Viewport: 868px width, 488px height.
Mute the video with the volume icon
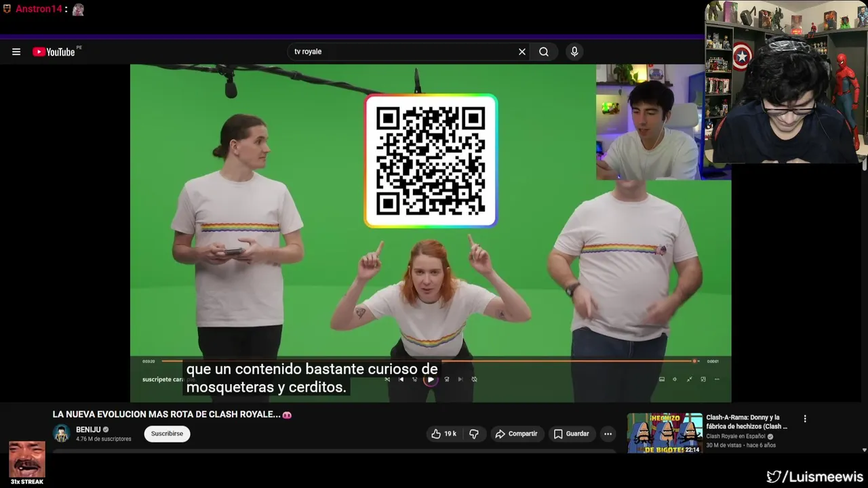(675, 379)
